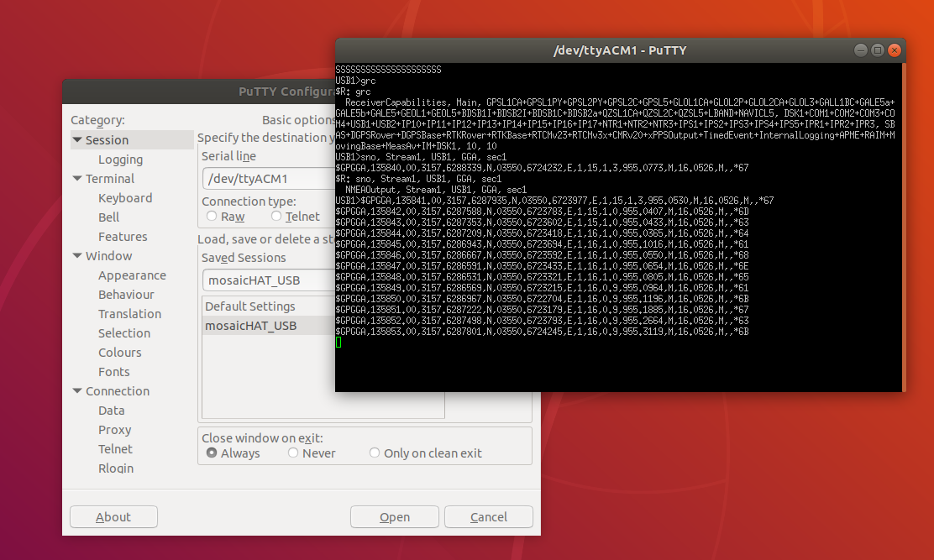Collapse the Window category triangle
The image size is (934, 560).
click(x=77, y=256)
